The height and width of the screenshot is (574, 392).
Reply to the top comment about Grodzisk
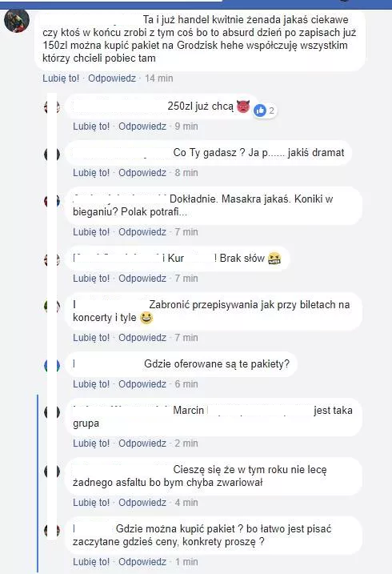point(112,78)
